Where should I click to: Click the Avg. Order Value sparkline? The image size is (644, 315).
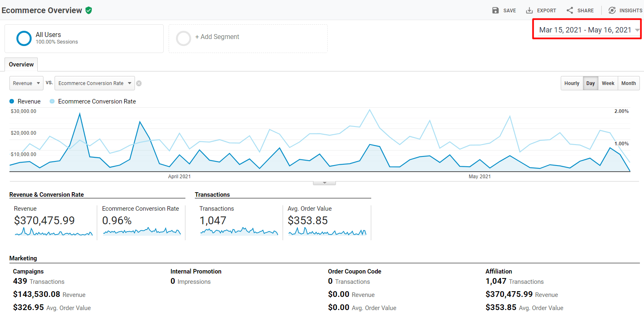tap(327, 232)
